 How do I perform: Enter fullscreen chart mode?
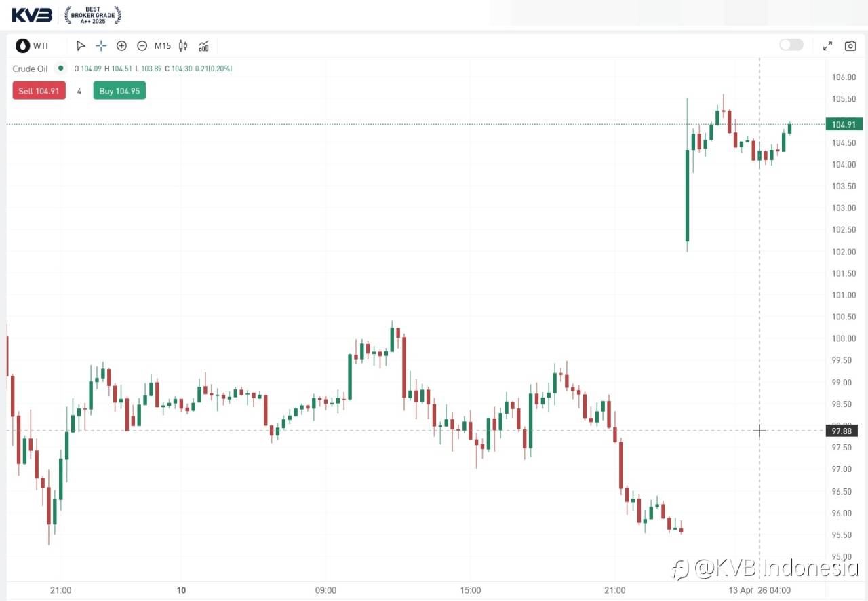pos(827,46)
